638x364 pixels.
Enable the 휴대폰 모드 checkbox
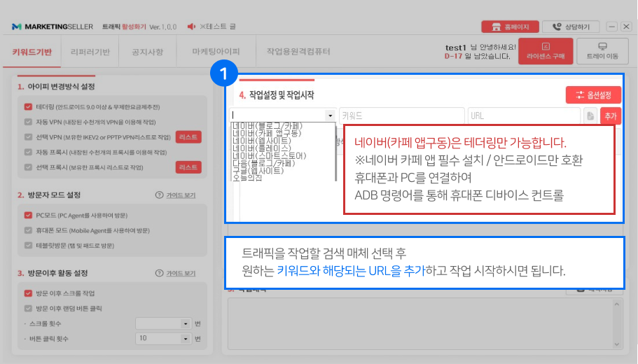[x=28, y=230]
